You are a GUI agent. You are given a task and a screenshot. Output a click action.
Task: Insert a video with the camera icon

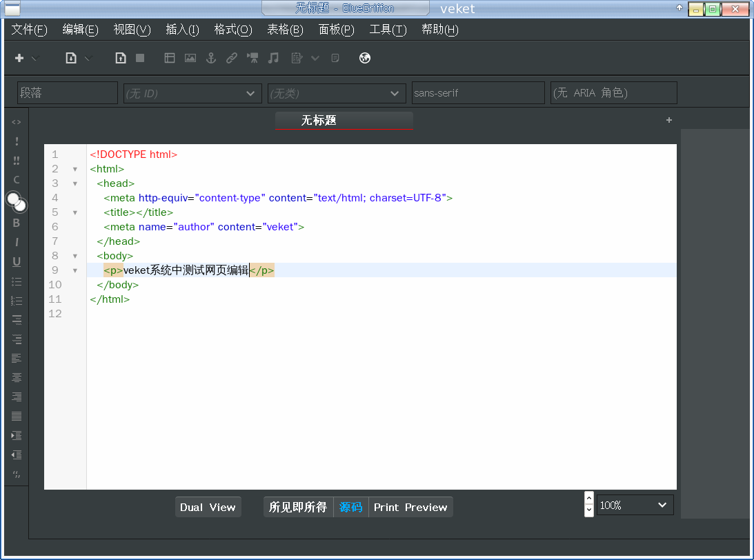click(x=252, y=58)
